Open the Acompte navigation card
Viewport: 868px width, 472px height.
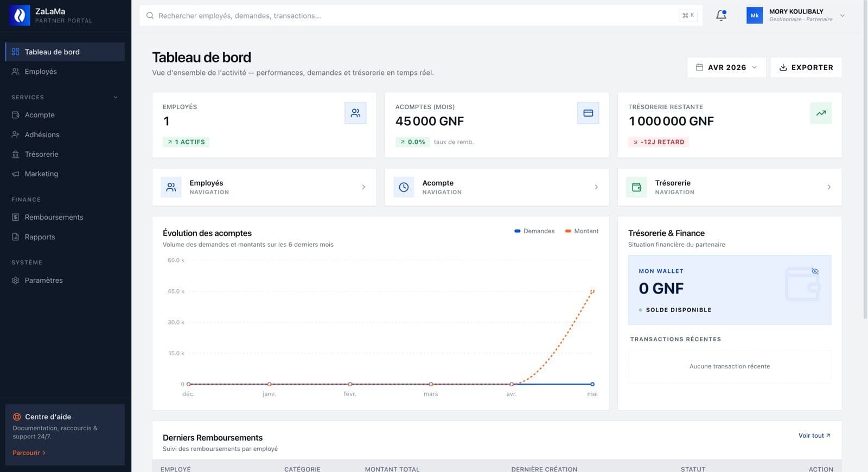coord(497,187)
